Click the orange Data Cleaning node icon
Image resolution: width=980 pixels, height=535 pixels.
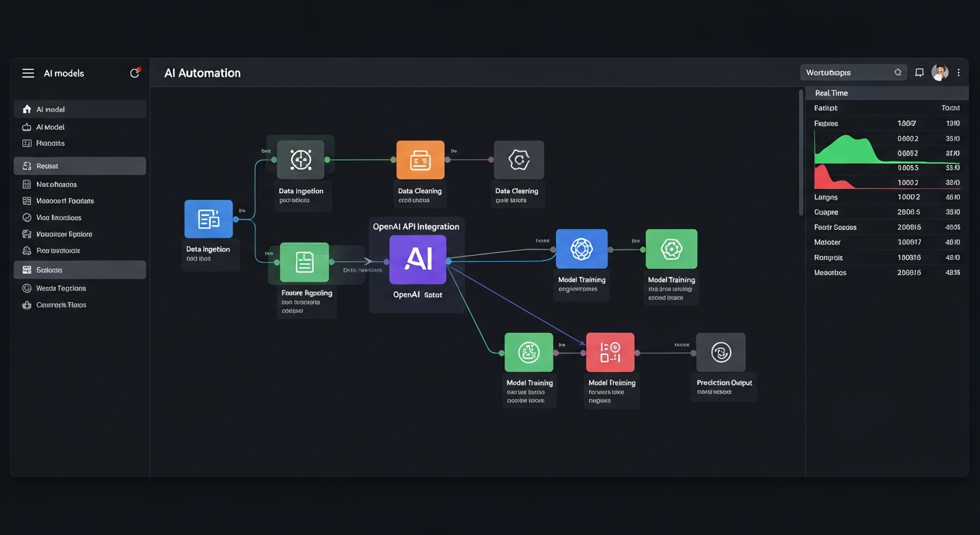tap(420, 159)
